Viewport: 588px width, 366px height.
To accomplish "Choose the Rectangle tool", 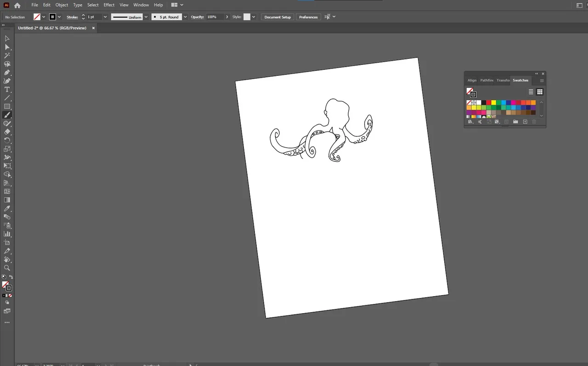I will [x=7, y=107].
